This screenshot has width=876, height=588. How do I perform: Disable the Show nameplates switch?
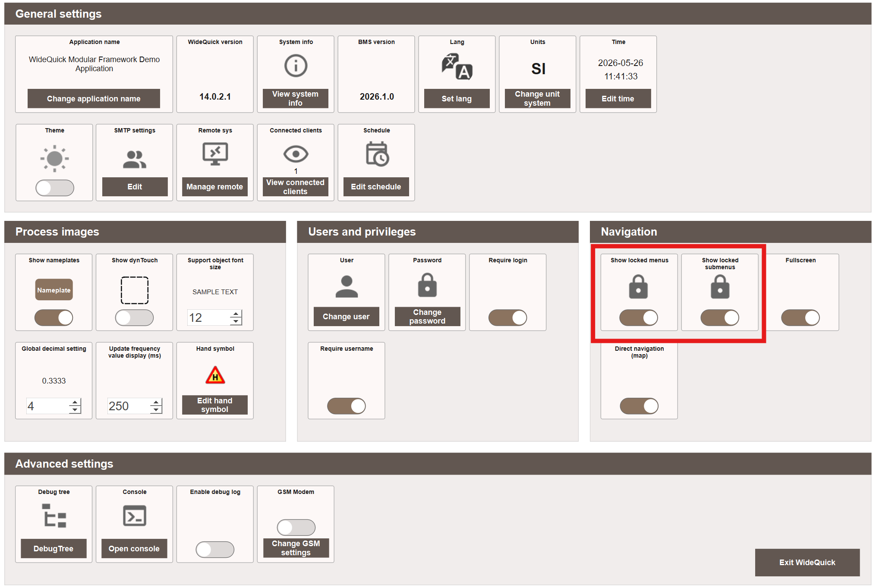click(x=54, y=318)
